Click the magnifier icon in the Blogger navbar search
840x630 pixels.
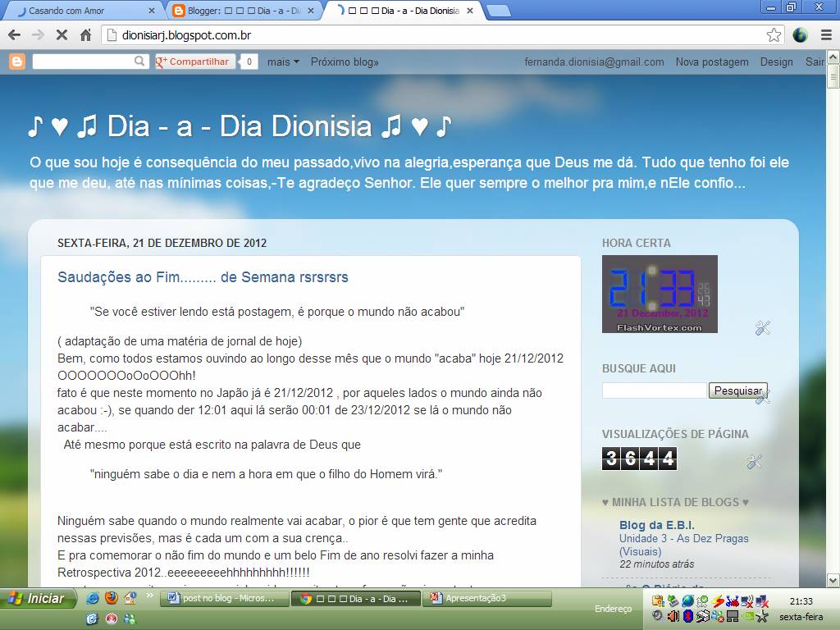point(139,61)
